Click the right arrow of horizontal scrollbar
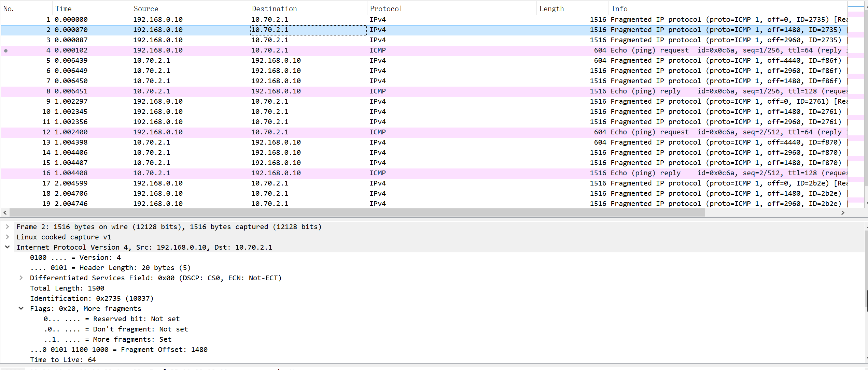868x370 pixels. (x=843, y=212)
